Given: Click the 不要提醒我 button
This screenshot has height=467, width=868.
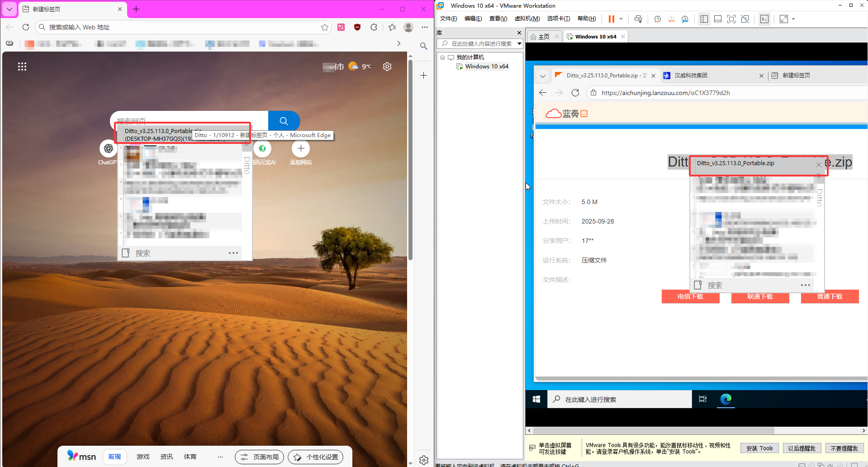Looking at the screenshot, I should 844,448.
